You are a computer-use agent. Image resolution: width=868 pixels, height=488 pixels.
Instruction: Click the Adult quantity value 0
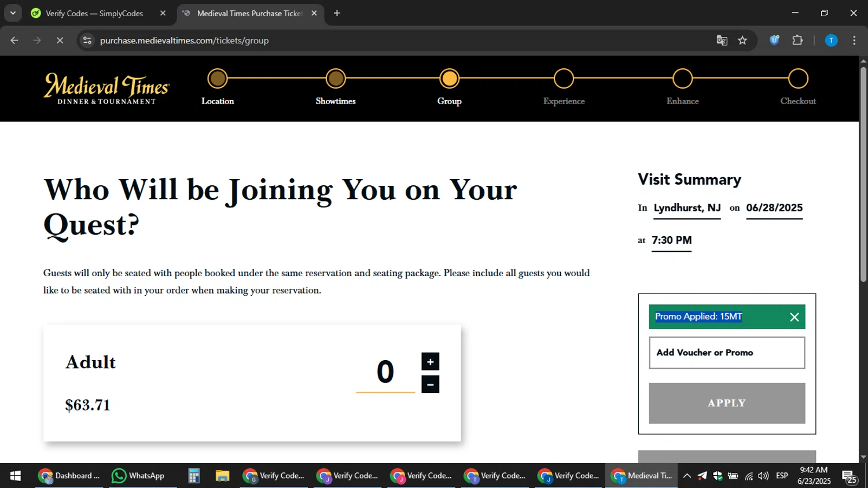(385, 372)
